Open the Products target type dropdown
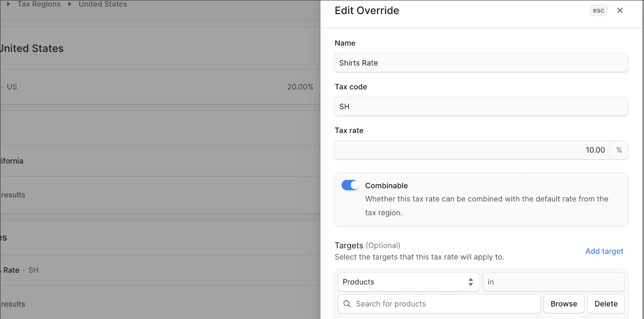 click(408, 282)
